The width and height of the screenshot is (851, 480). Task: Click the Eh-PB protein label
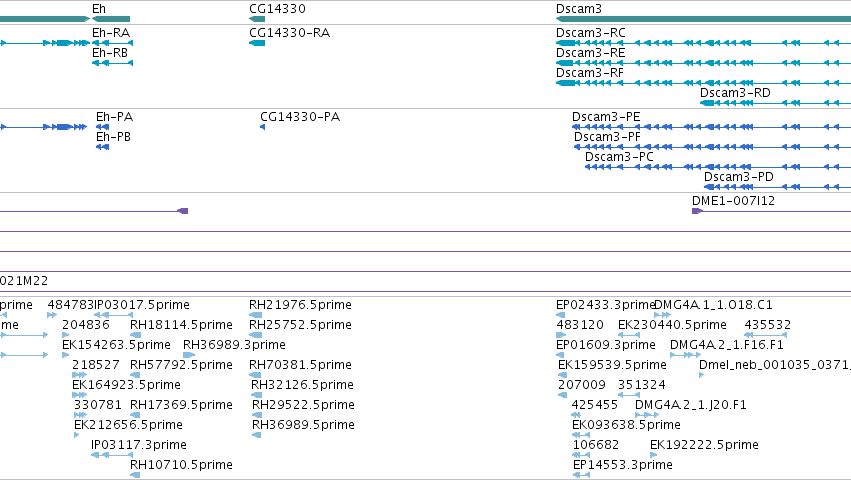click(113, 137)
